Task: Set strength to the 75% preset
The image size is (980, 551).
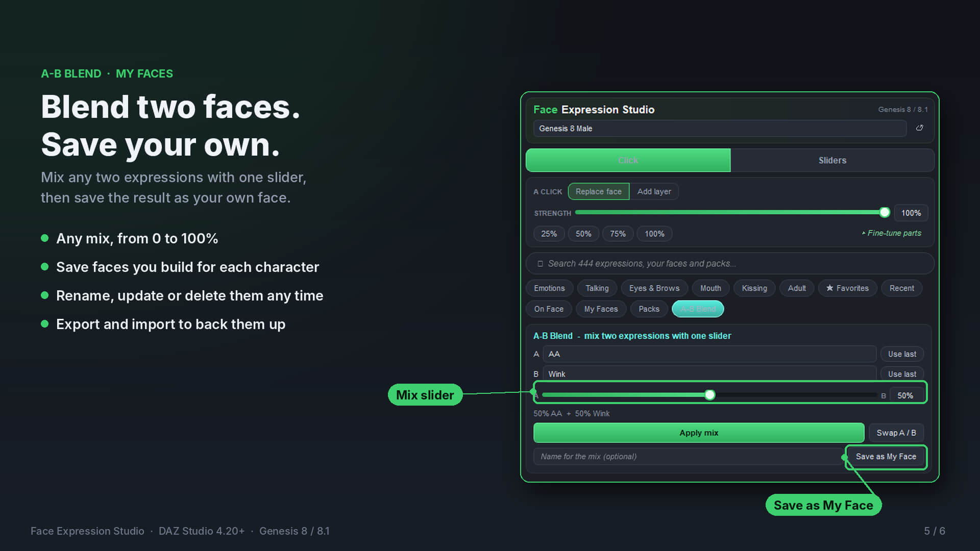Action: coord(618,234)
